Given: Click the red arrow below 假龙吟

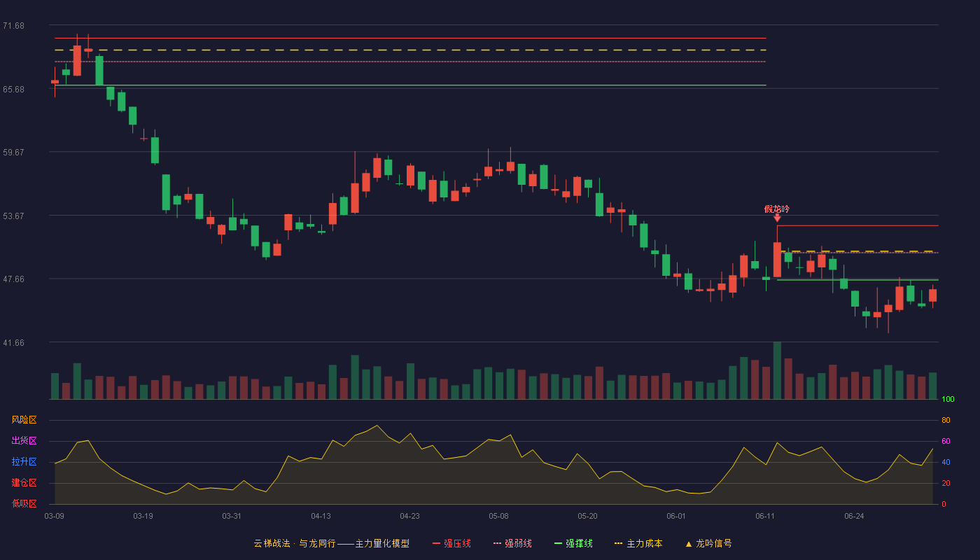Looking at the screenshot, I should coord(777,218).
